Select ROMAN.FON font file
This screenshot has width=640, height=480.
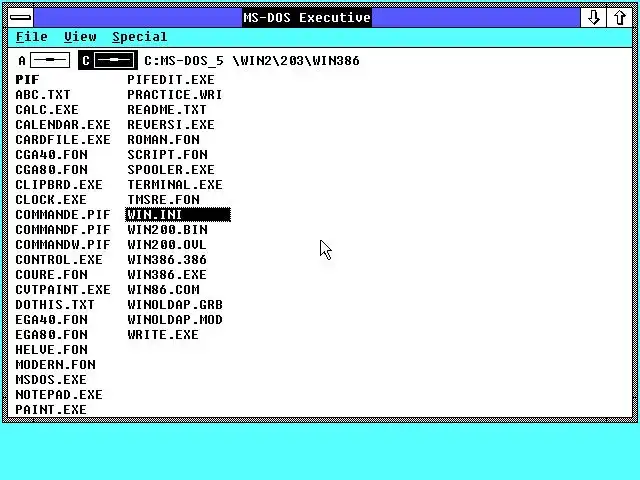click(x=163, y=140)
